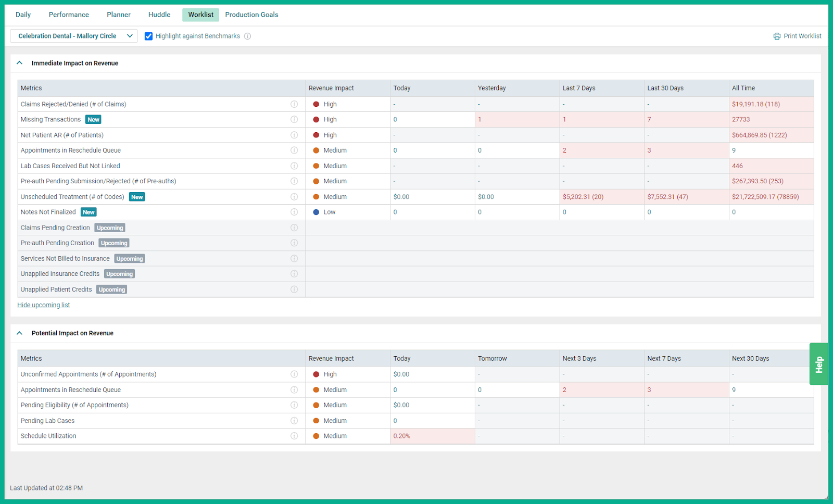Image resolution: width=833 pixels, height=504 pixels.
Task: Collapse the Potential Impact on Revenue section
Action: click(19, 333)
